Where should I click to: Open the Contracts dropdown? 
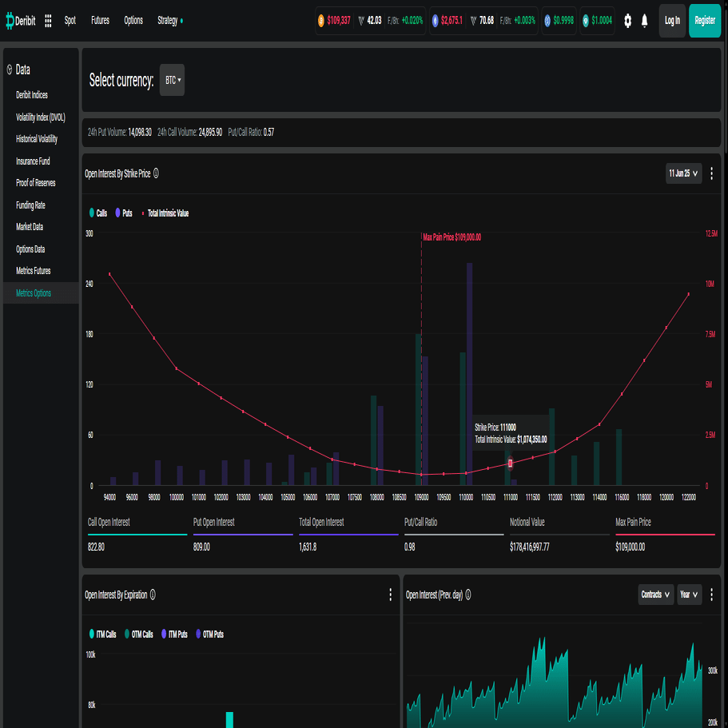tap(655, 595)
